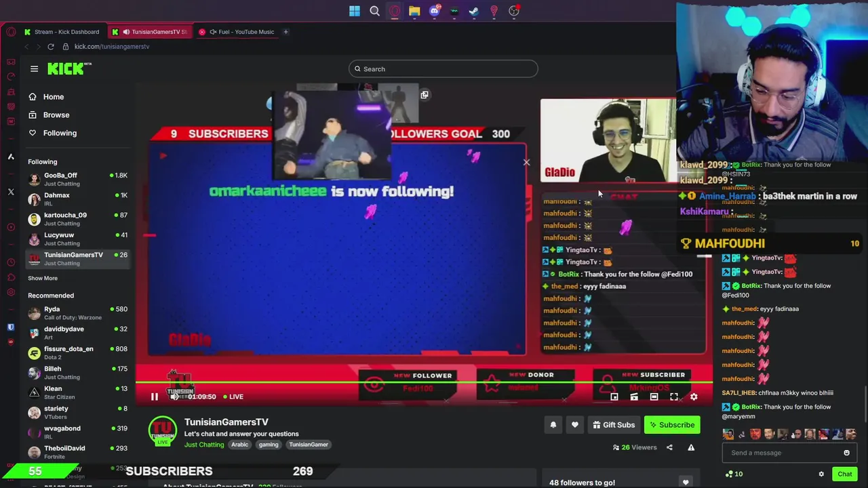Screen dimensions: 868x488
Task: Toggle channel notifications bell
Action: coord(553,425)
